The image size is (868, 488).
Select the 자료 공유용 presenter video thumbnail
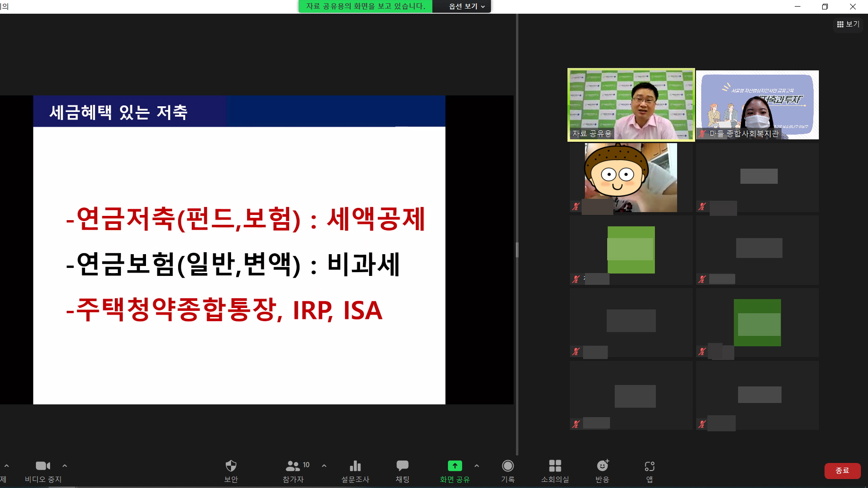coord(631,104)
